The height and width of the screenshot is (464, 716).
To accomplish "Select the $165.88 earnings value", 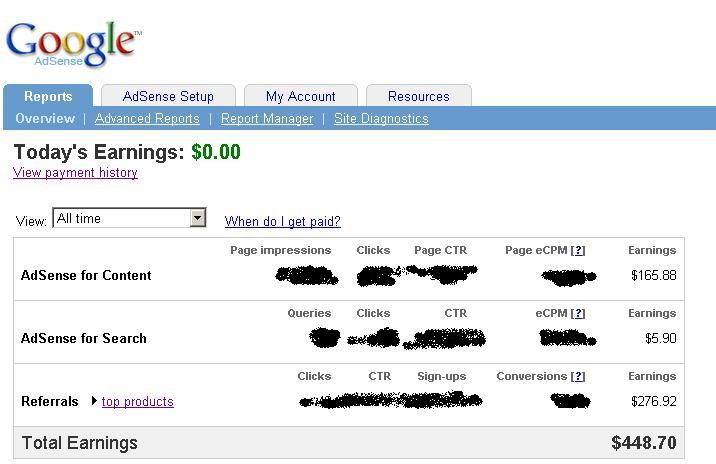I will [x=653, y=275].
